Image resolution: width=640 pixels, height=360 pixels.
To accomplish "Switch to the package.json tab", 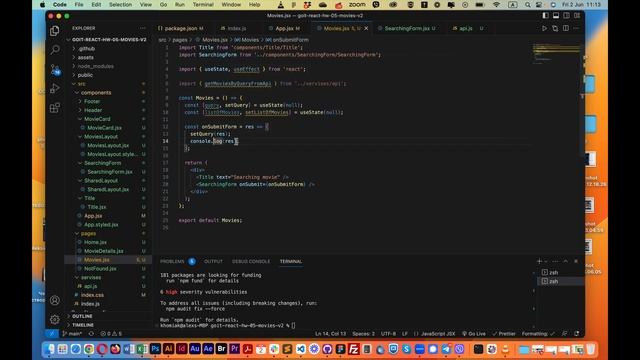I will coord(181,28).
